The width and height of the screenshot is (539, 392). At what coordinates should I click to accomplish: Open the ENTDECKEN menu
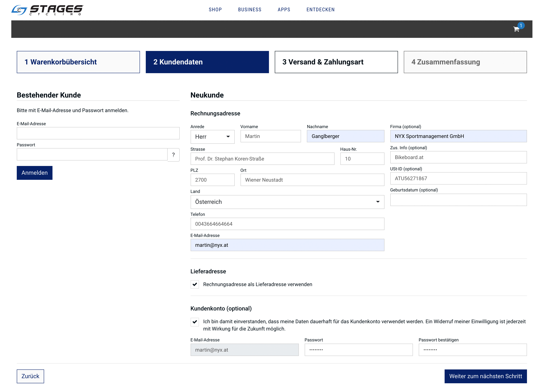point(321,10)
